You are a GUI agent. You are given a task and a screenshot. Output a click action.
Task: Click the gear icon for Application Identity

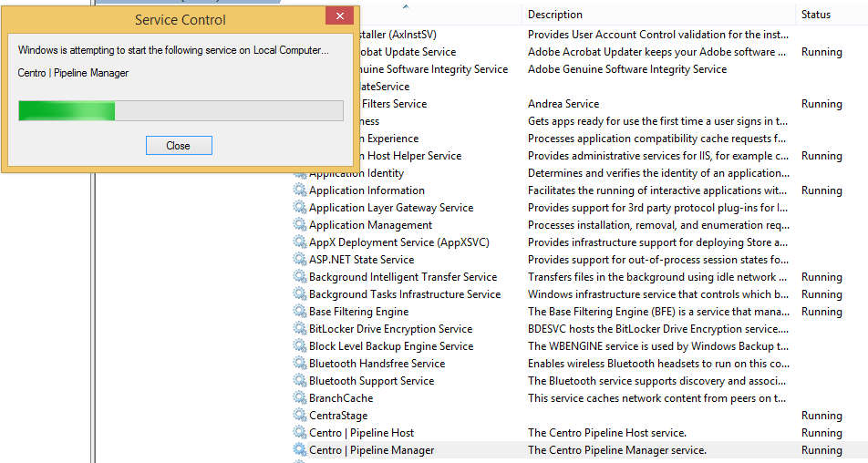click(300, 173)
